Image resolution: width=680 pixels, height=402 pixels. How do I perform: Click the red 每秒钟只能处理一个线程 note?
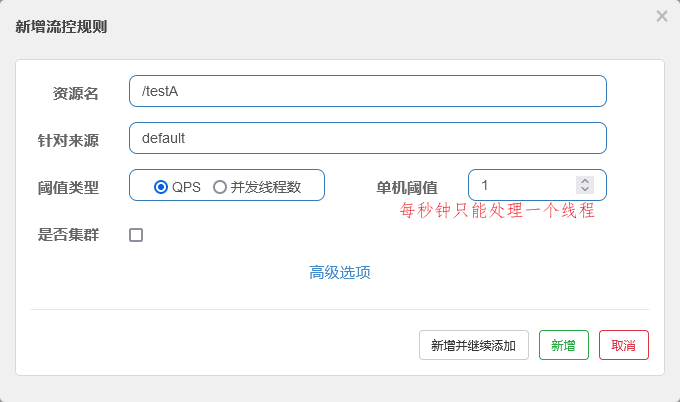click(497, 211)
